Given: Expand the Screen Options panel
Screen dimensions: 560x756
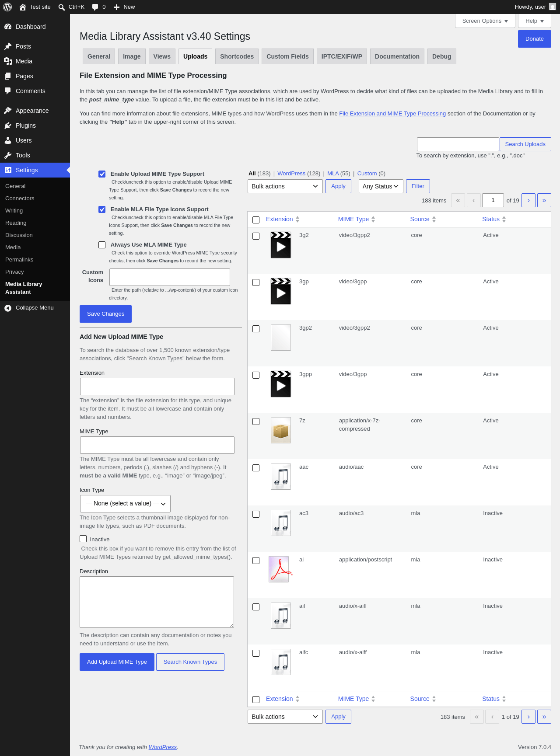Looking at the screenshot, I should (485, 21).
